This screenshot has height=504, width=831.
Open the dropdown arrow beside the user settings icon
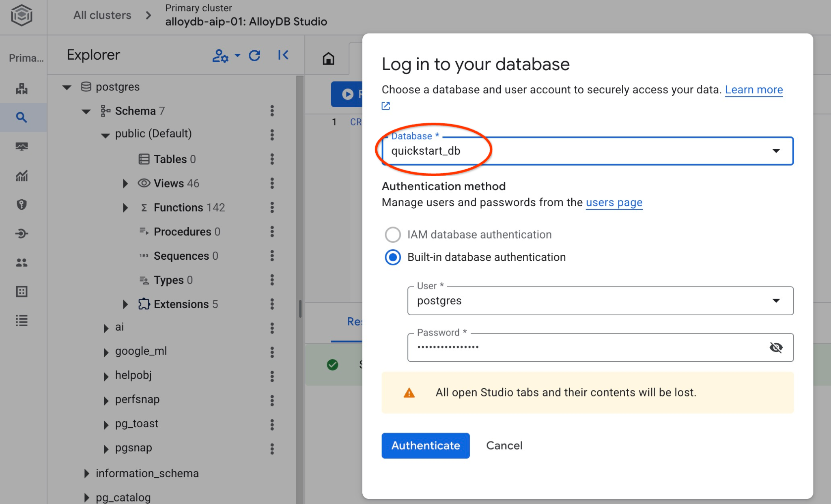click(x=237, y=55)
